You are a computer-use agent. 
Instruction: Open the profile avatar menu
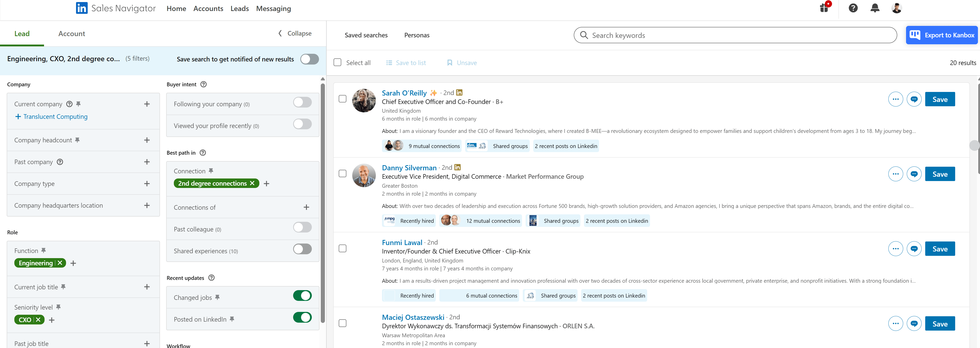(896, 8)
